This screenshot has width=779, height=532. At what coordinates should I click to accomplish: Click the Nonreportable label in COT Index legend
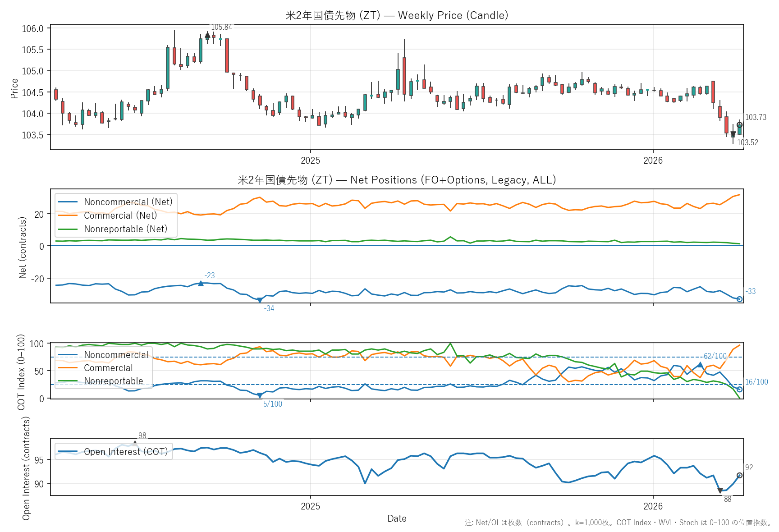113,381
